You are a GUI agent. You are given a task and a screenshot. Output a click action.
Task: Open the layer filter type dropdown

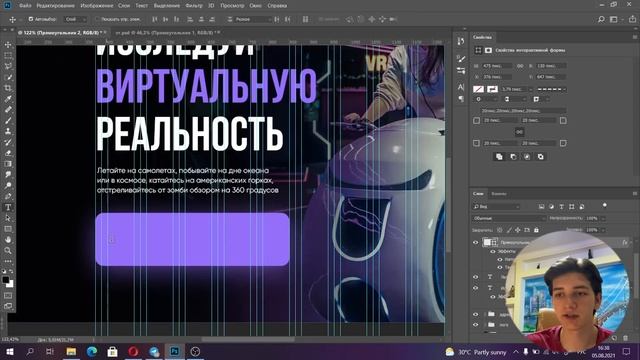coord(496,207)
